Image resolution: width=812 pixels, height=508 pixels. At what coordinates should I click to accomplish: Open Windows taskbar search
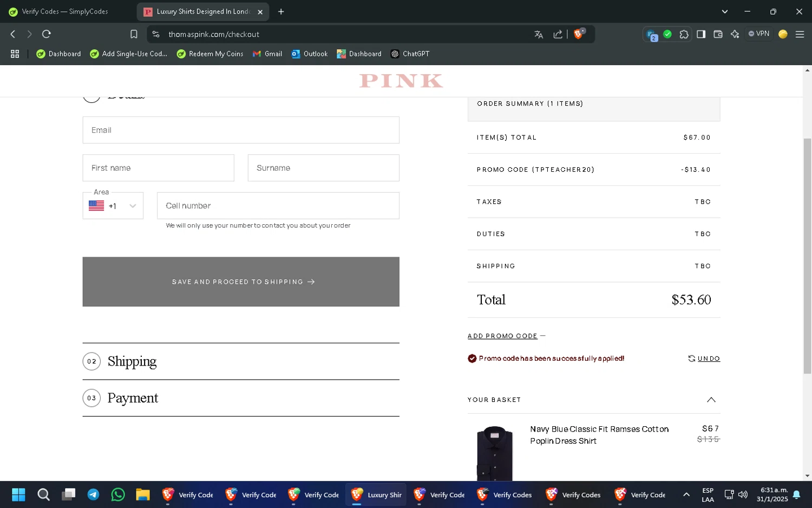point(43,494)
